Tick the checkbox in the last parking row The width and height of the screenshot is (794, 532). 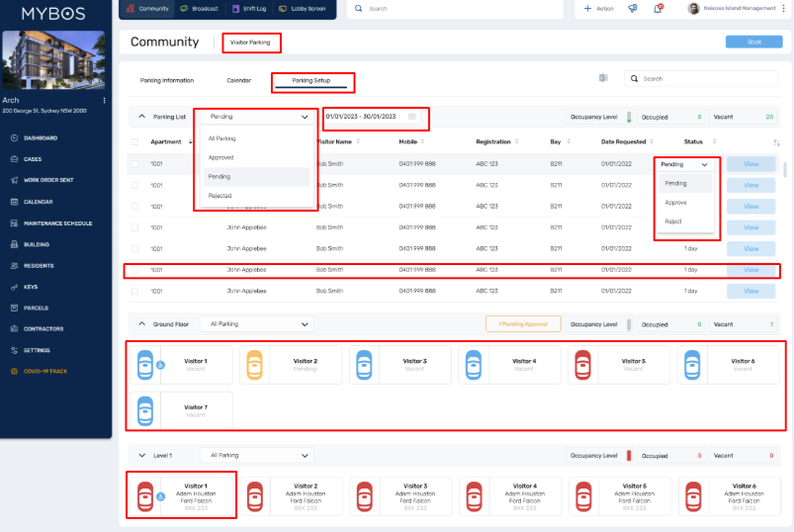click(134, 291)
